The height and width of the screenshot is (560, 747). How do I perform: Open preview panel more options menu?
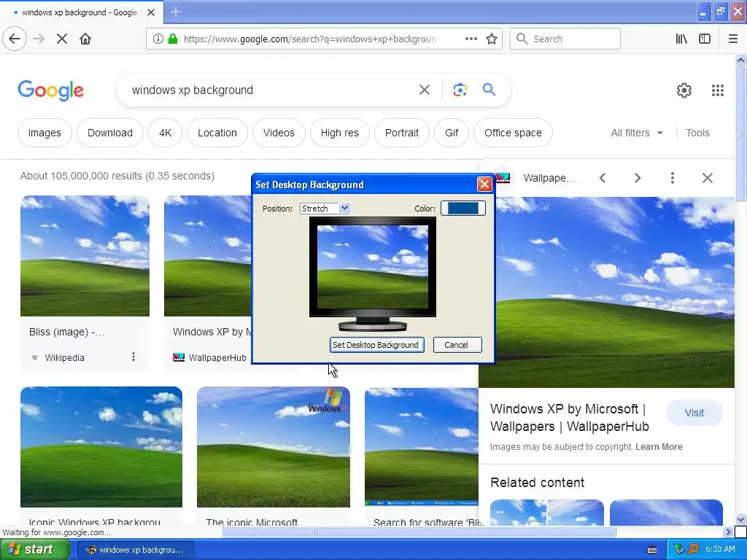pos(672,178)
